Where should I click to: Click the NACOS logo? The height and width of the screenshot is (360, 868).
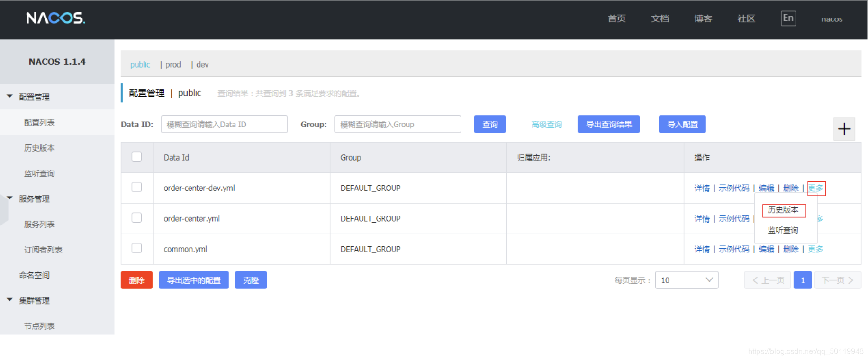coord(55,18)
